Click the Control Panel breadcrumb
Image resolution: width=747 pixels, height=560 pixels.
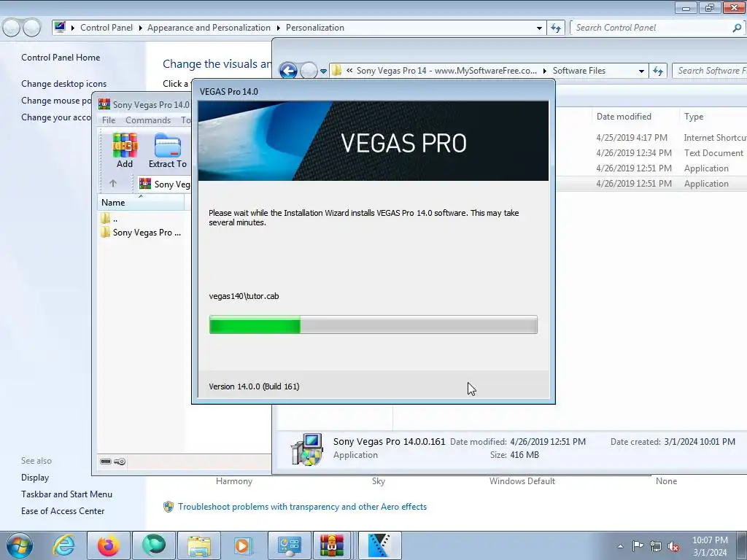point(107,28)
